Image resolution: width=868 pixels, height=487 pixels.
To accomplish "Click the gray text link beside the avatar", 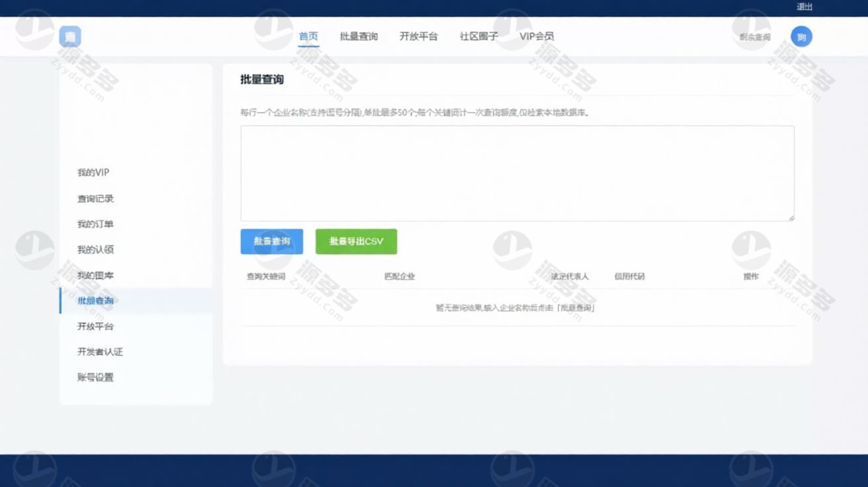I will point(755,37).
